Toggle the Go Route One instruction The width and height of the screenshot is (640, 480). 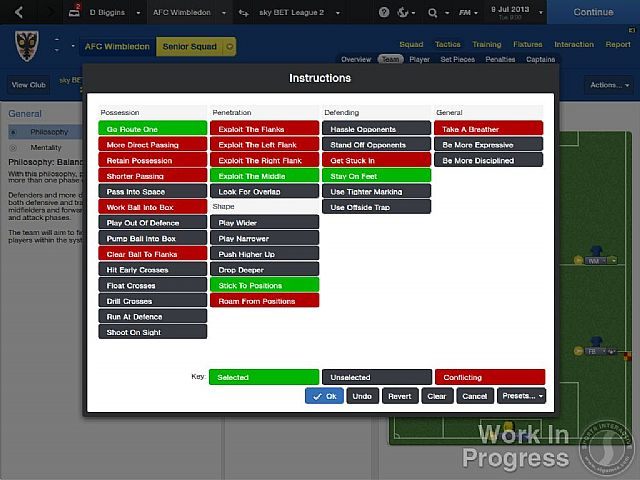click(x=153, y=129)
